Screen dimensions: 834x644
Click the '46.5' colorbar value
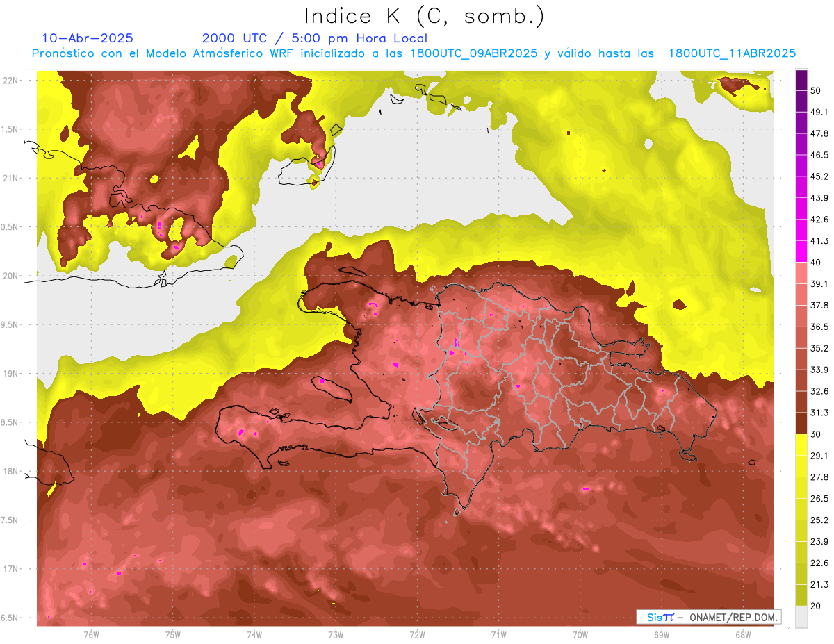[x=819, y=155]
